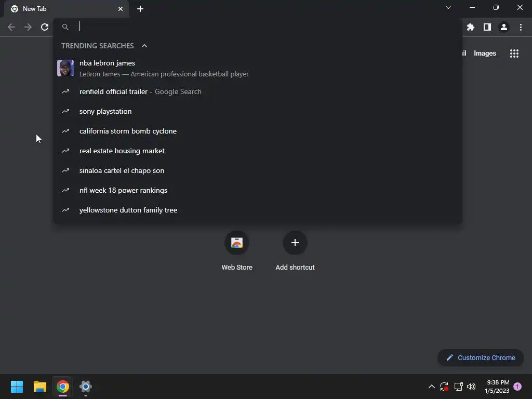Screen dimensions: 532x399
Task: Click the Chrome taskbar icon
Action: tap(63, 387)
